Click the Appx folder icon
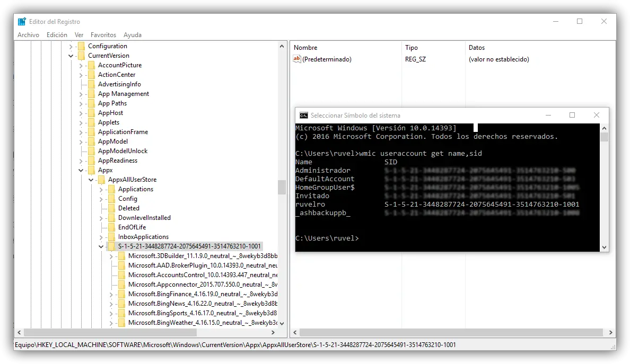Image resolution: width=630 pixels, height=364 pixels. [x=91, y=170]
